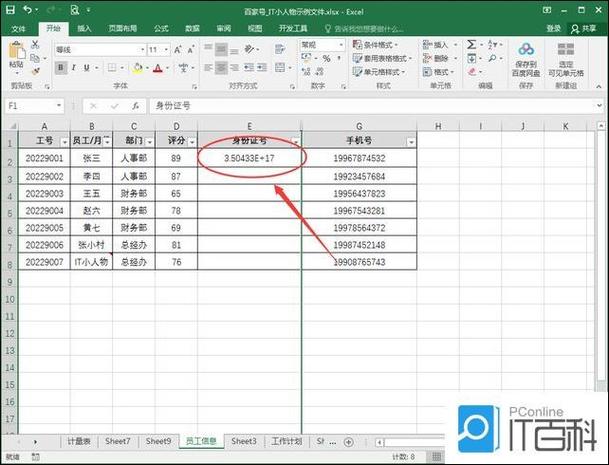Open the 开发工具 ribbon tab

(x=293, y=28)
